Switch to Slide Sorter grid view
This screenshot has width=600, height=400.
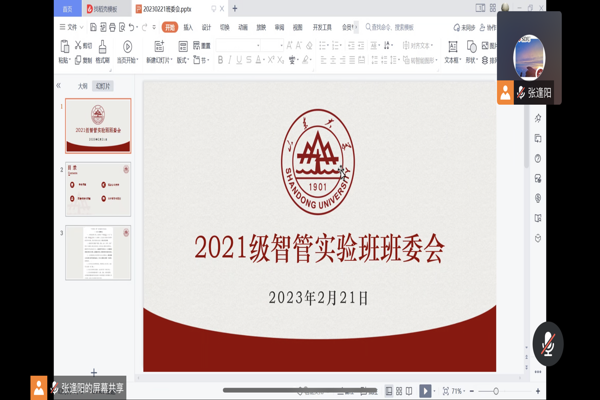[x=399, y=391]
